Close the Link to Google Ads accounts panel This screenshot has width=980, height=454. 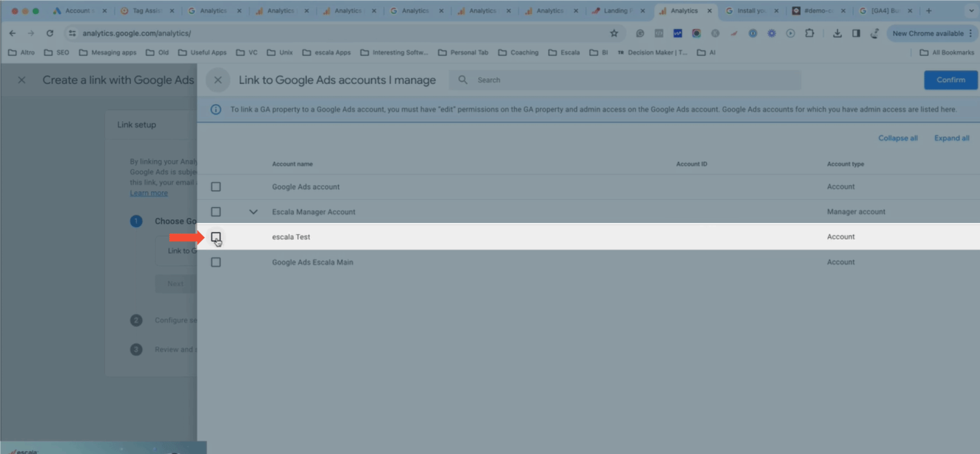coord(218,80)
